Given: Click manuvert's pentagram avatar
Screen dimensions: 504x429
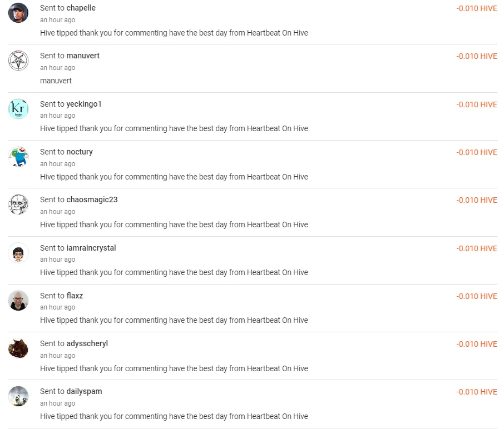Looking at the screenshot, I should [x=18, y=61].
